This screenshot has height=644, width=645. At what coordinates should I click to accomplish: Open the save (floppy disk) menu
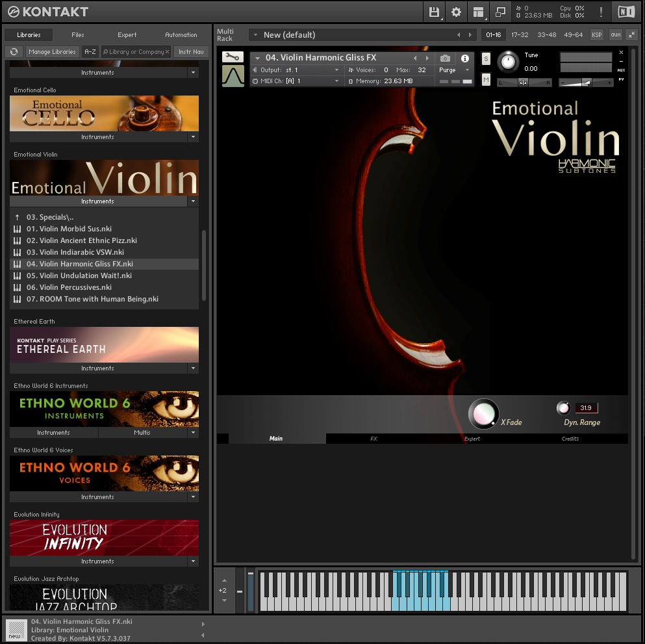coord(434,12)
